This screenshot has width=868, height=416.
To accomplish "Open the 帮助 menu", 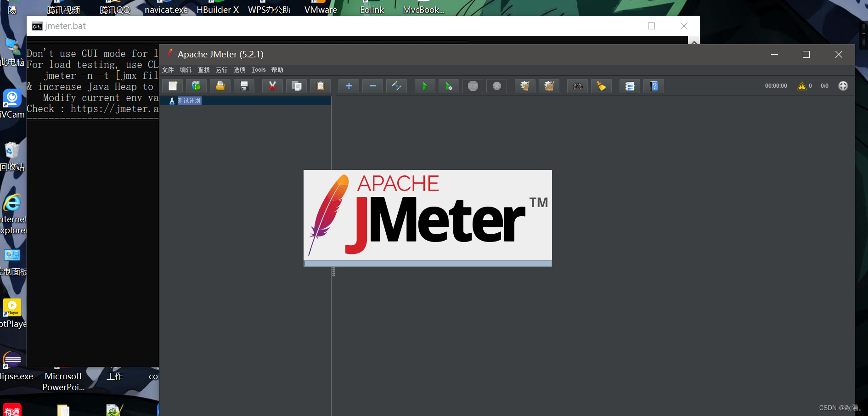I will [277, 70].
